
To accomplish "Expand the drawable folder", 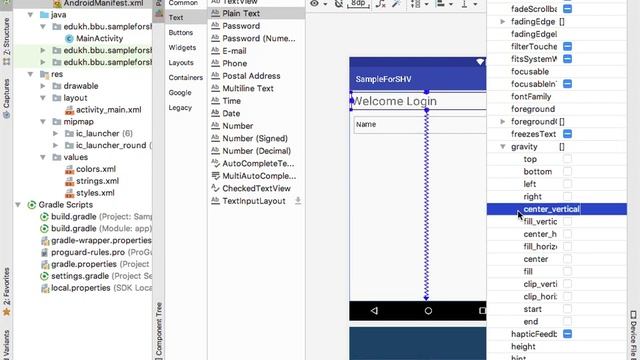I will point(43,86).
